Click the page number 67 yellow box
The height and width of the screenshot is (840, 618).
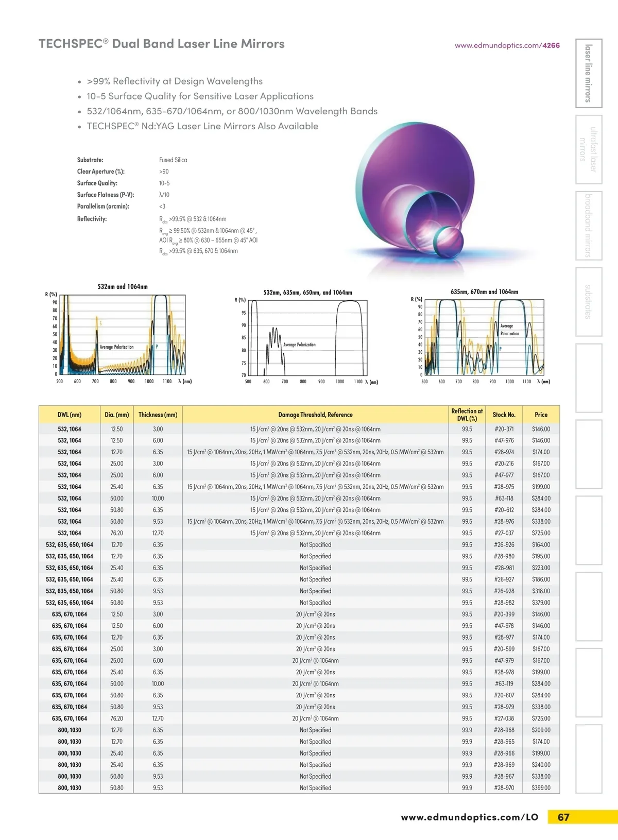[564, 817]
